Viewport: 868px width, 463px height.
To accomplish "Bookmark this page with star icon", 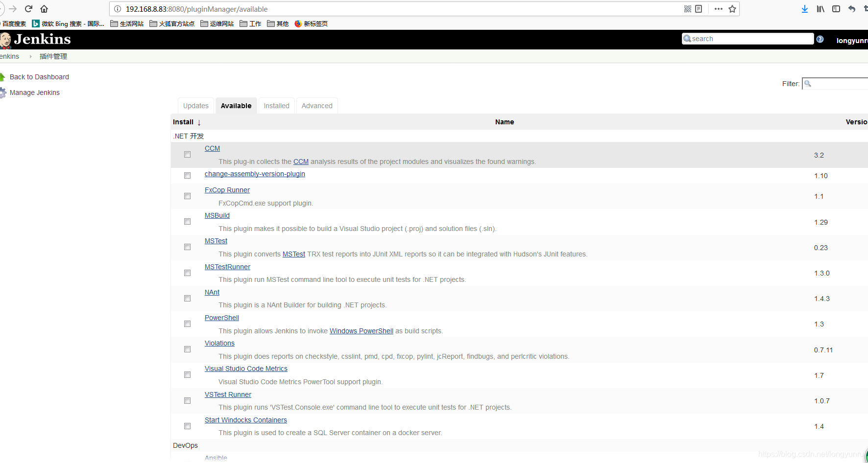I will click(732, 9).
